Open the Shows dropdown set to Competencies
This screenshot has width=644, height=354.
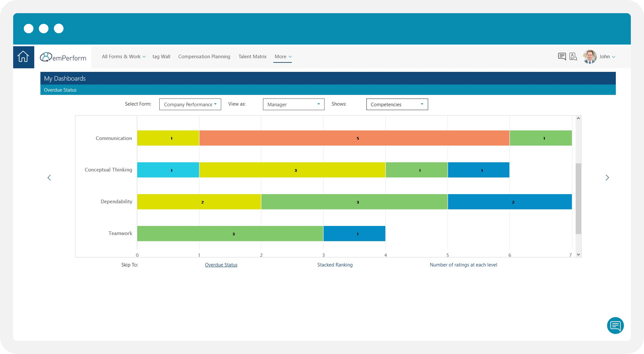[397, 104]
